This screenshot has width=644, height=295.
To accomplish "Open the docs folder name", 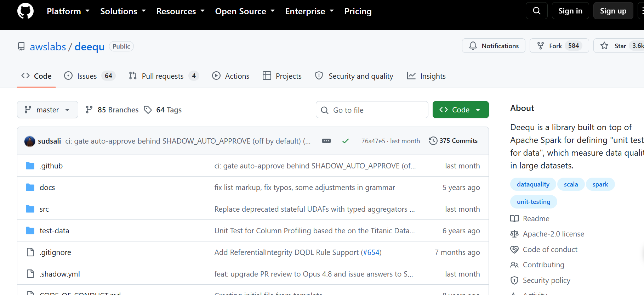I will 47,188.
